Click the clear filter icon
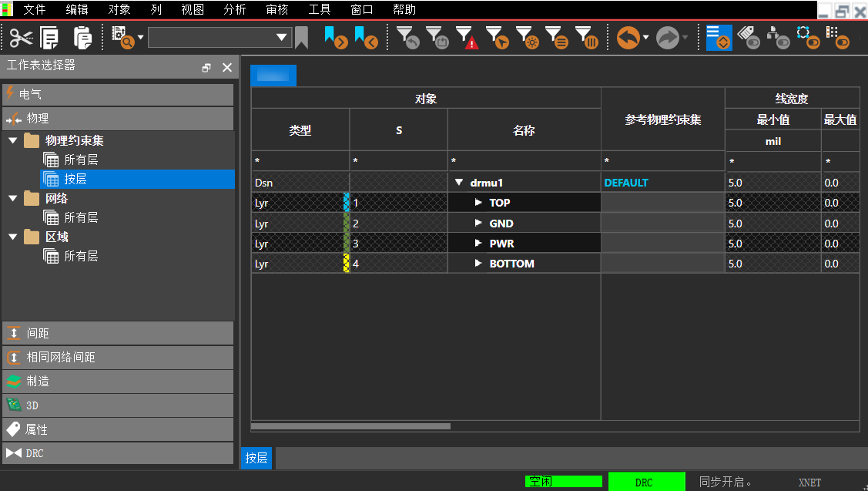 (x=408, y=38)
